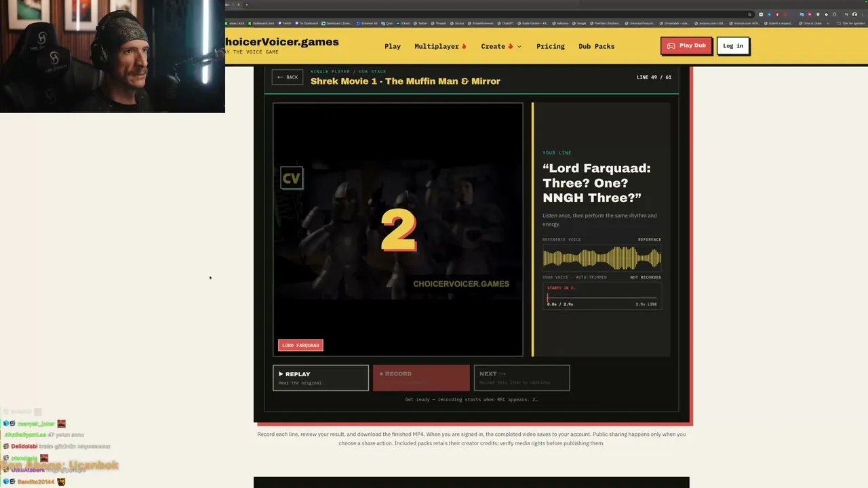
Task: Click the 'Get ready — recording starts' hint
Action: pos(471,399)
